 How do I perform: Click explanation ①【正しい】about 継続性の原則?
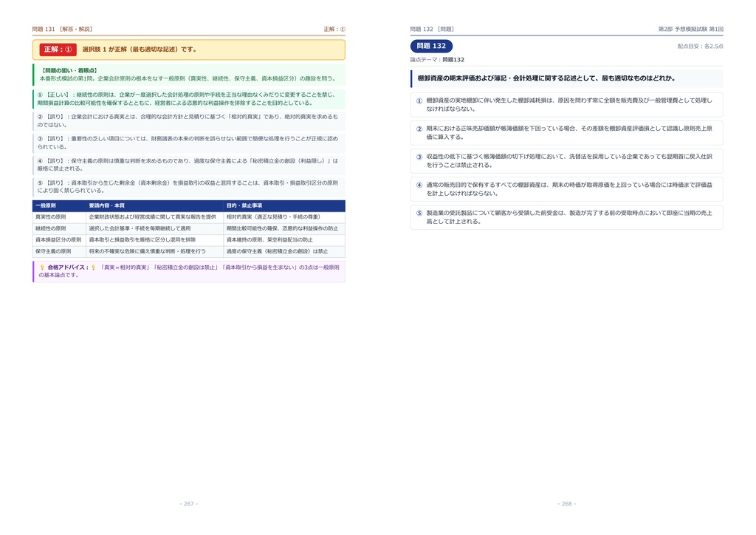click(x=189, y=99)
